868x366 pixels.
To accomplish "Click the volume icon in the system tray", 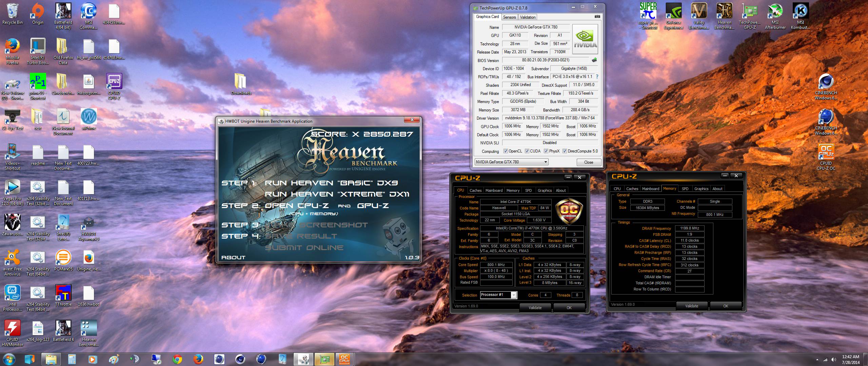I will 834,360.
